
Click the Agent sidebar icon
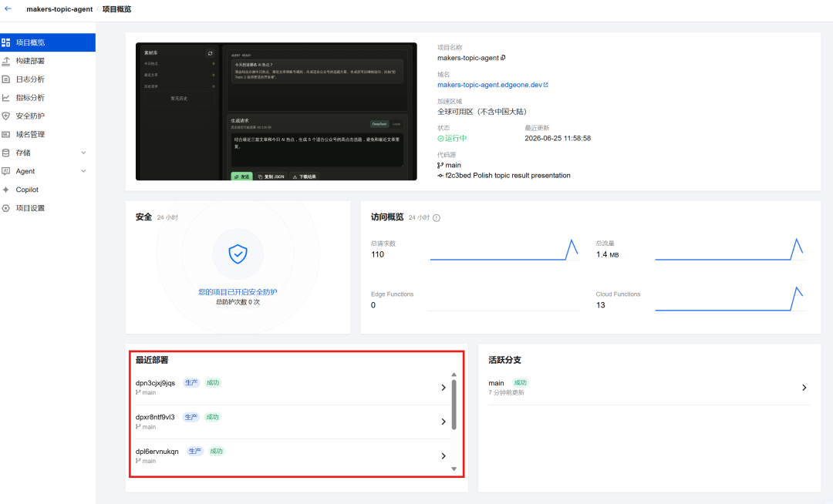(x=6, y=171)
